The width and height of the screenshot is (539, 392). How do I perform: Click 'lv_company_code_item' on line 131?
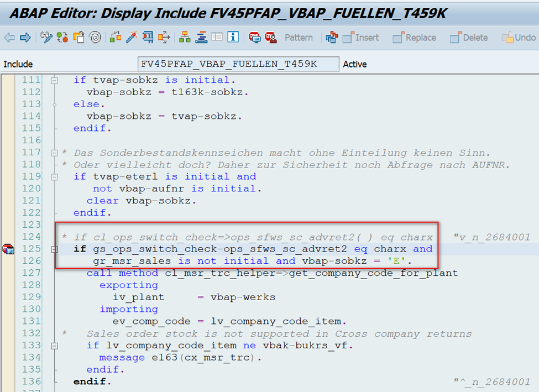[x=276, y=321]
